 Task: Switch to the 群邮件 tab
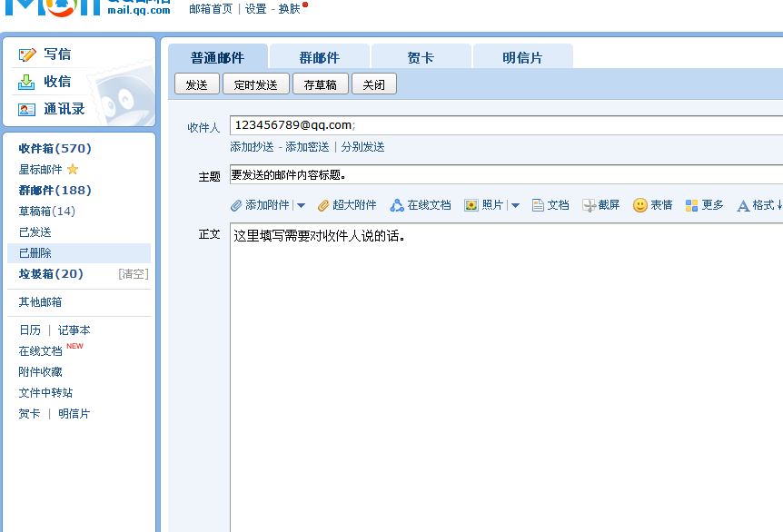click(x=318, y=56)
